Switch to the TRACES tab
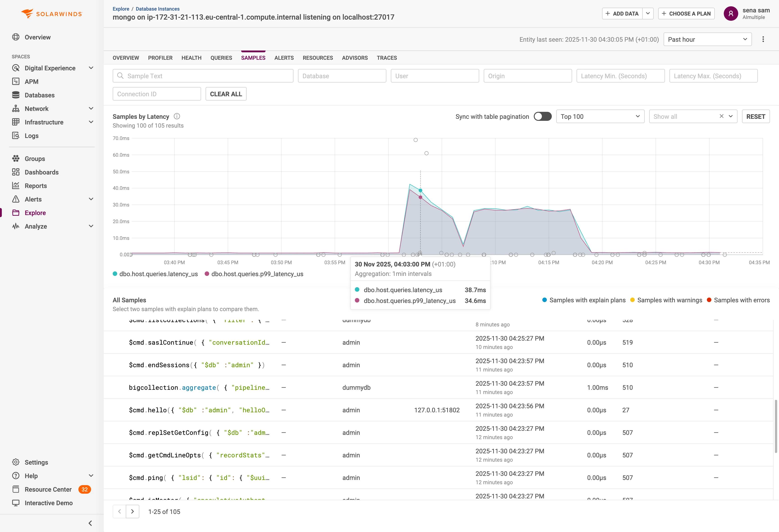Image resolution: width=779 pixels, height=532 pixels. tap(387, 58)
